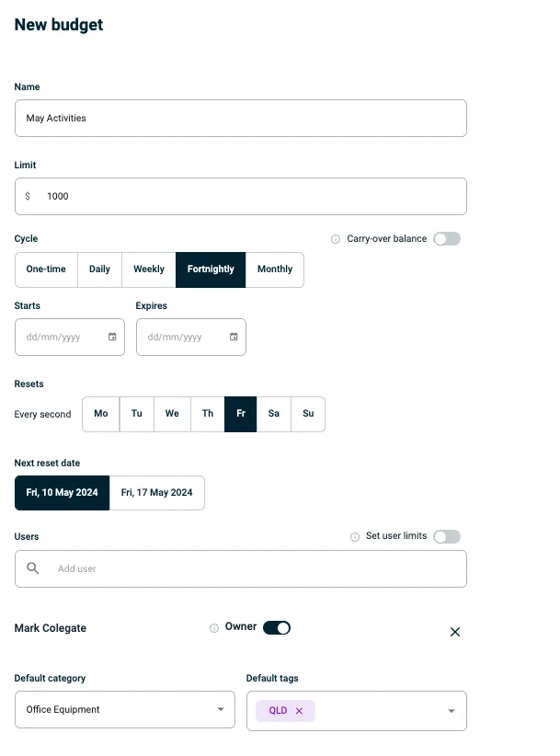Select the Monthly cycle option
The image size is (560, 756).
coord(275,269)
